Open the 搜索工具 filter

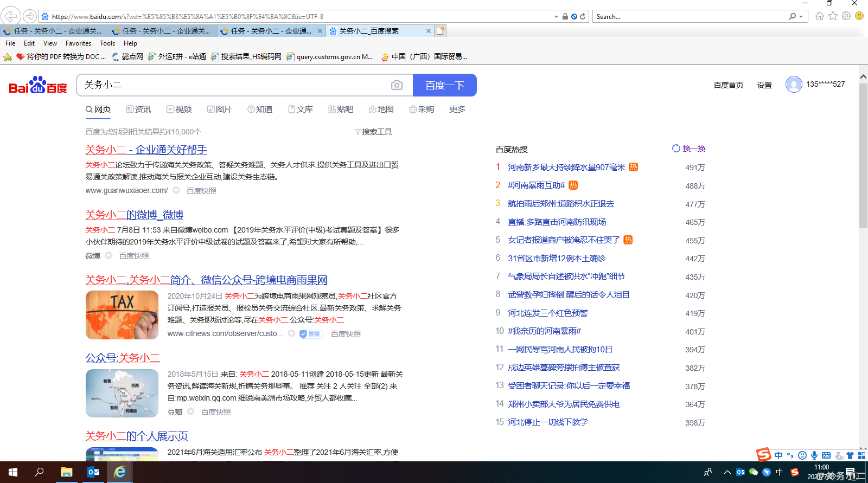point(373,132)
